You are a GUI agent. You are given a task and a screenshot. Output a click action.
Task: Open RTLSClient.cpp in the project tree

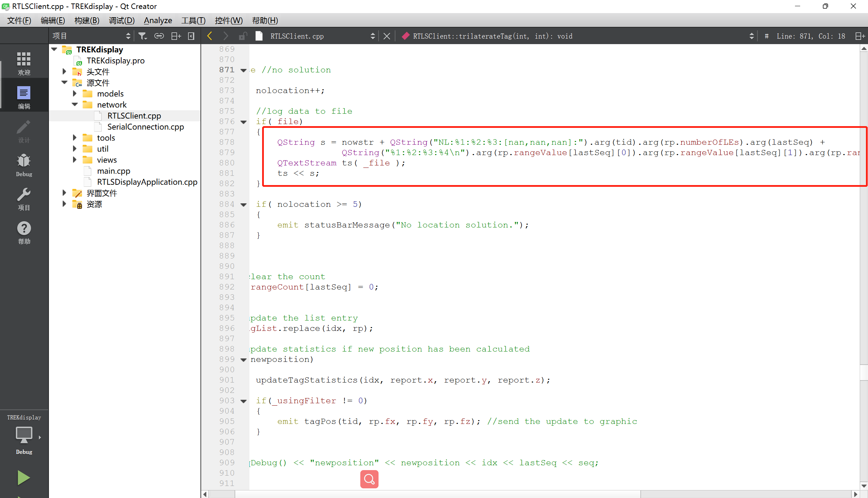pos(134,115)
